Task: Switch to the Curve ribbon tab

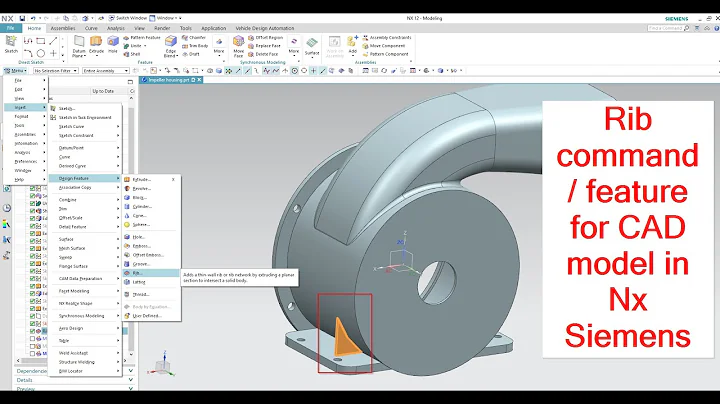Action: coord(91,28)
